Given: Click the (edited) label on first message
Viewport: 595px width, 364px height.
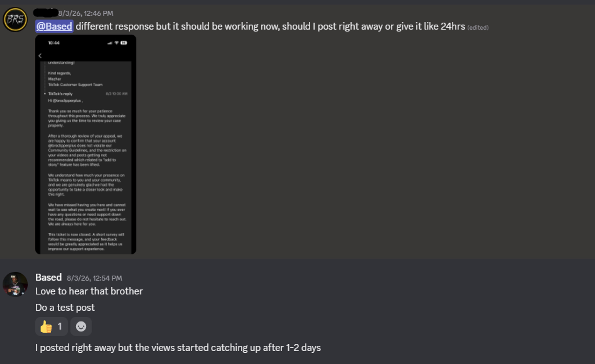Looking at the screenshot, I should (x=478, y=27).
